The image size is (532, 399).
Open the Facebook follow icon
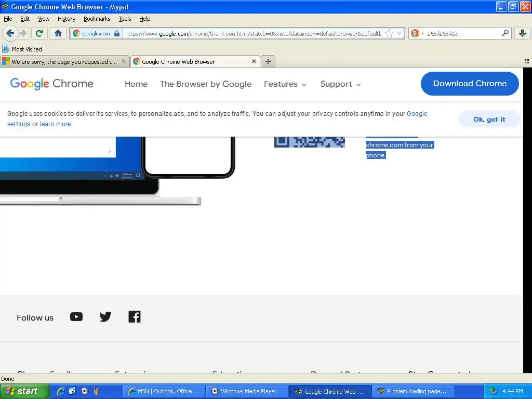click(x=135, y=317)
